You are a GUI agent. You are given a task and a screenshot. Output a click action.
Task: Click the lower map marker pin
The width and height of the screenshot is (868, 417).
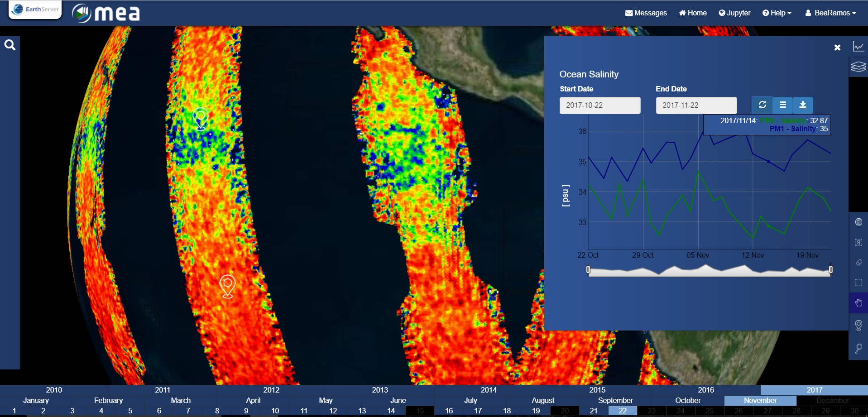point(227,286)
